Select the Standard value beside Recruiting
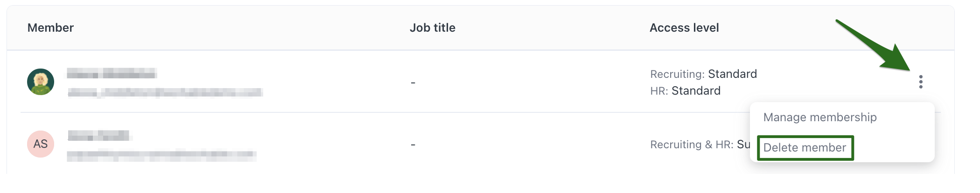 (732, 74)
